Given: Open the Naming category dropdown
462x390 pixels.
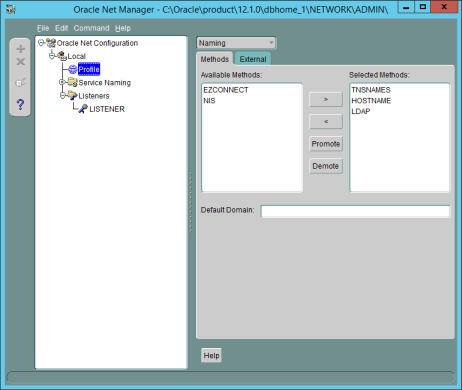Looking at the screenshot, I should pos(236,43).
